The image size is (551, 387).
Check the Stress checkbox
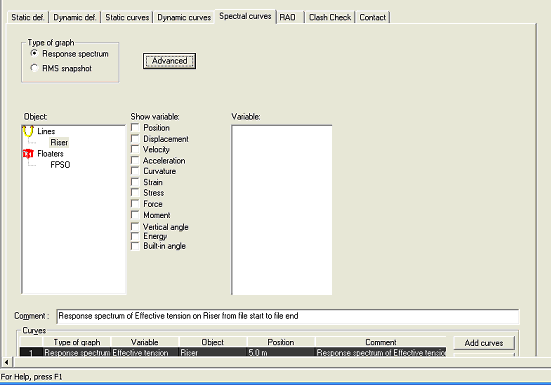click(x=135, y=192)
